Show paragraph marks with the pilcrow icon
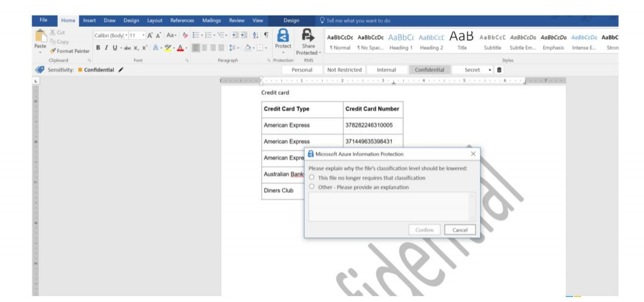644x302 pixels. (266, 36)
